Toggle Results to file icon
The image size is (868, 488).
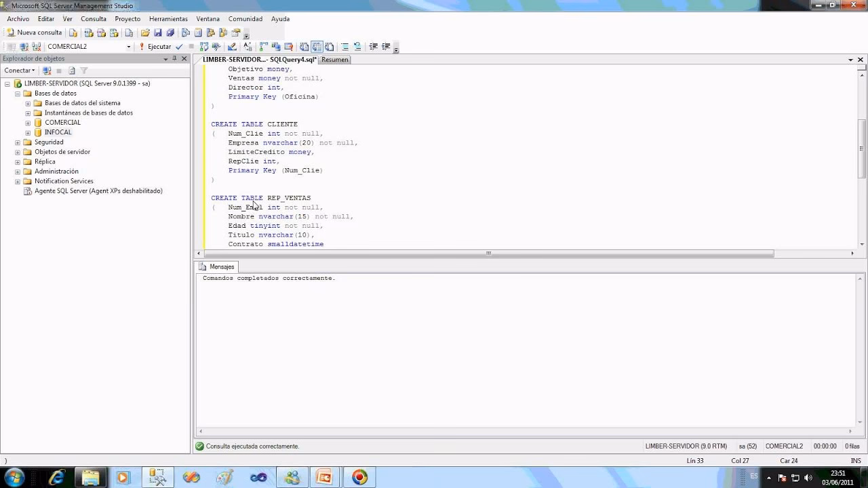pyautogui.click(x=329, y=47)
